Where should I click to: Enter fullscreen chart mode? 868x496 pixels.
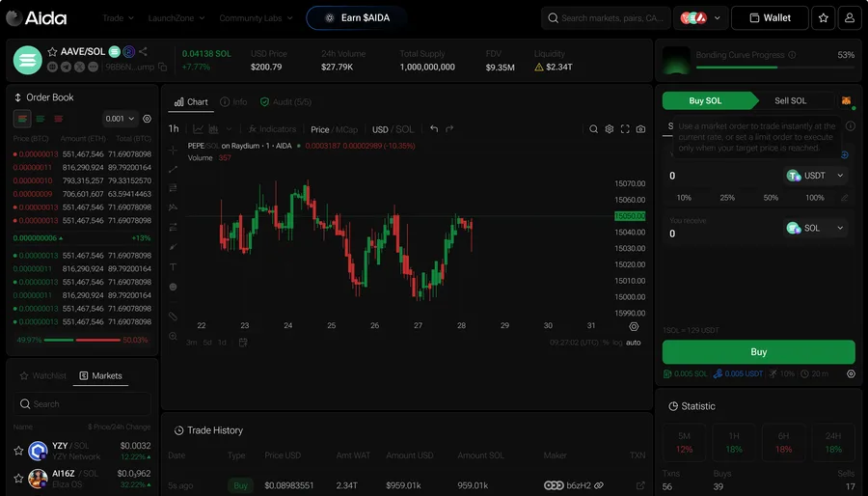point(625,129)
